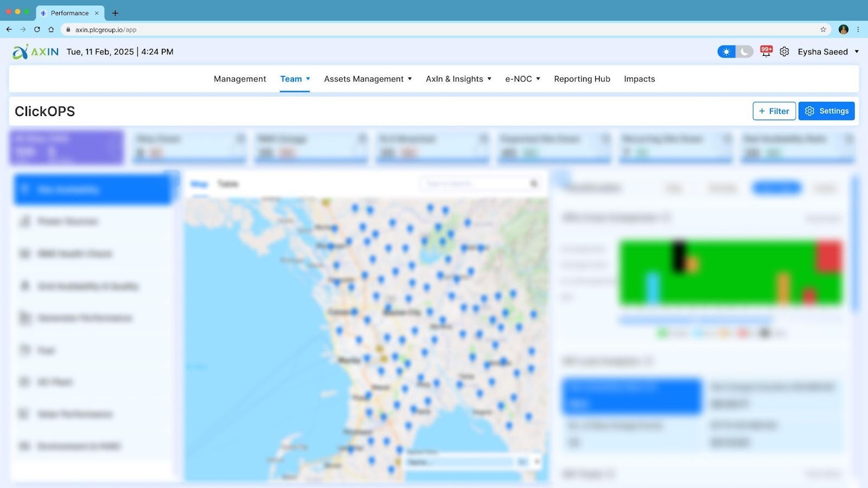Go to the browser home page

click(x=51, y=29)
